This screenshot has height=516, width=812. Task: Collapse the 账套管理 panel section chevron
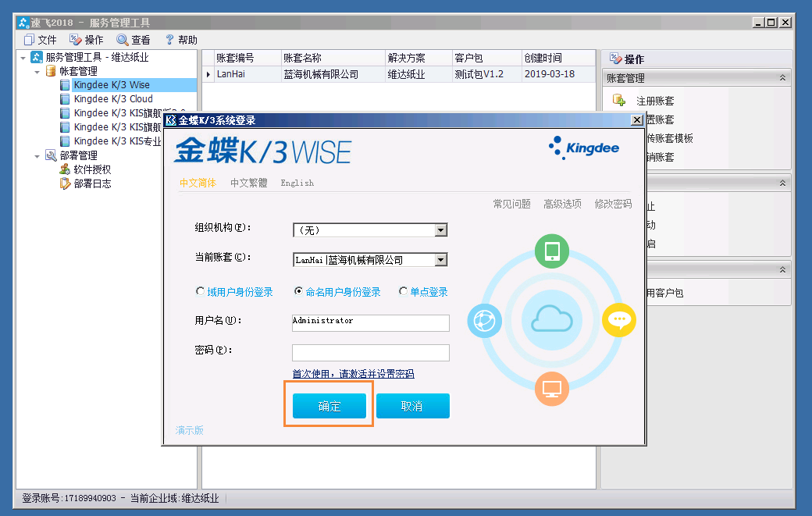[x=782, y=77]
